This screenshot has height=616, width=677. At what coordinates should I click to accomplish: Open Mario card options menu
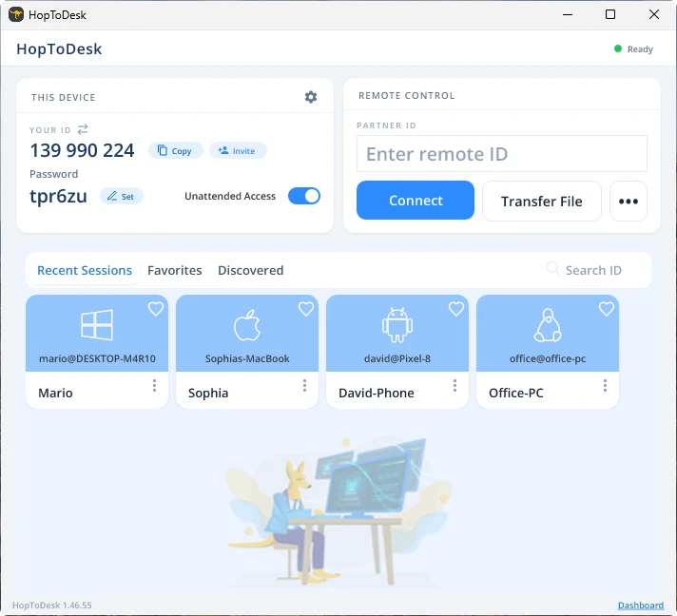click(154, 386)
